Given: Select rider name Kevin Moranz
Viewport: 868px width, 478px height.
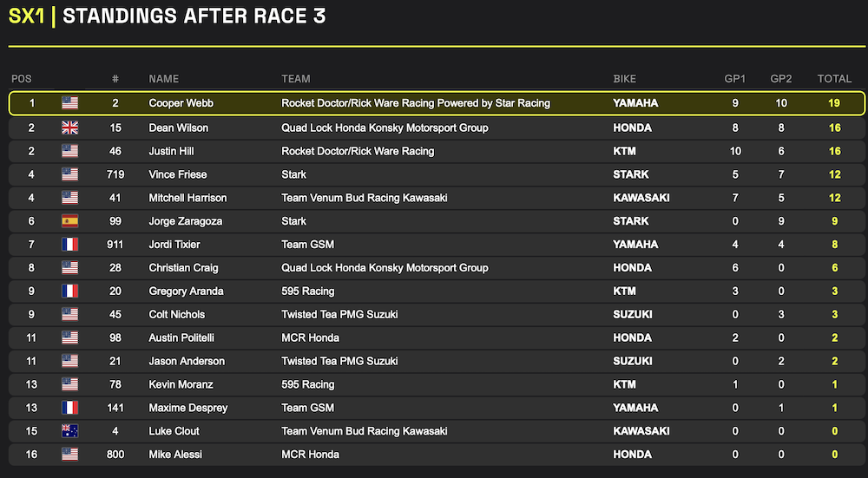Looking at the screenshot, I should [181, 384].
